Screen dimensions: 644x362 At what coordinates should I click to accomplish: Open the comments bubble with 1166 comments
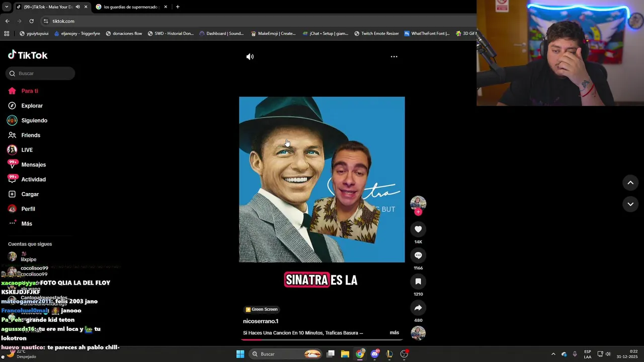tap(418, 255)
